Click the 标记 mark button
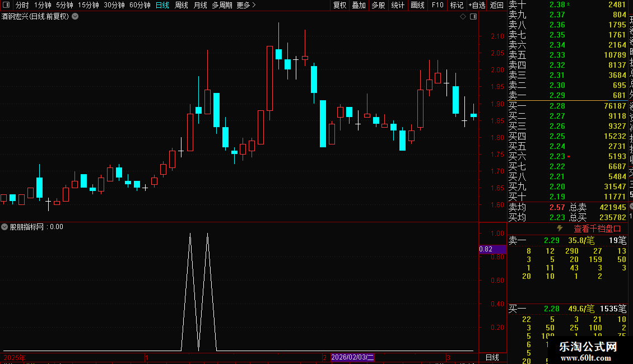Image resolution: width=633 pixels, height=364 pixels. [457, 5]
